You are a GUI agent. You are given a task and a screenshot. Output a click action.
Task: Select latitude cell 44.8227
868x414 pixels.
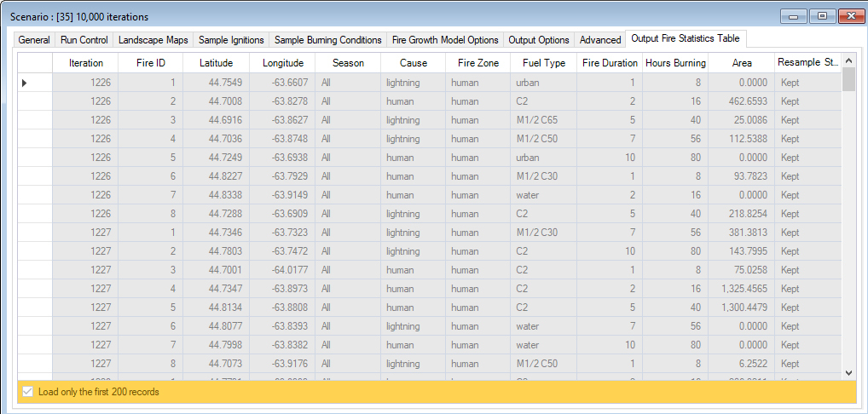pos(217,176)
